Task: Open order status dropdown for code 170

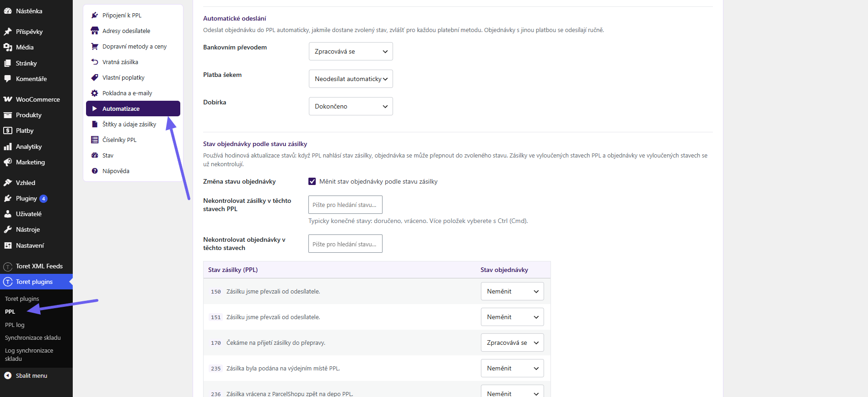Action: (x=512, y=343)
